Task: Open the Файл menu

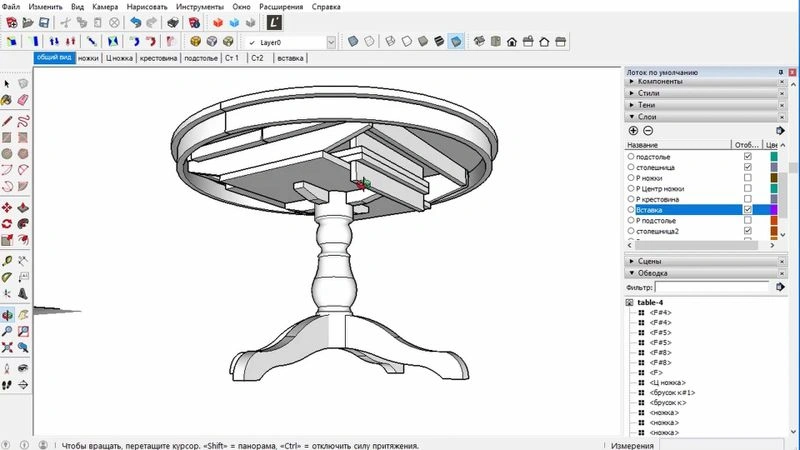Action: coord(11,7)
